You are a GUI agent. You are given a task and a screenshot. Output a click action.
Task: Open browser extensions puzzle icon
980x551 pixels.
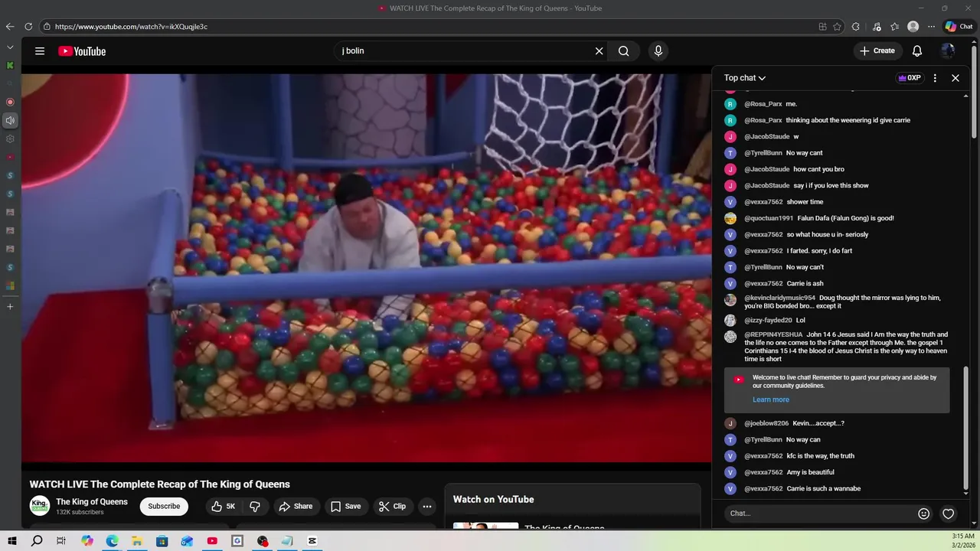pos(855,27)
